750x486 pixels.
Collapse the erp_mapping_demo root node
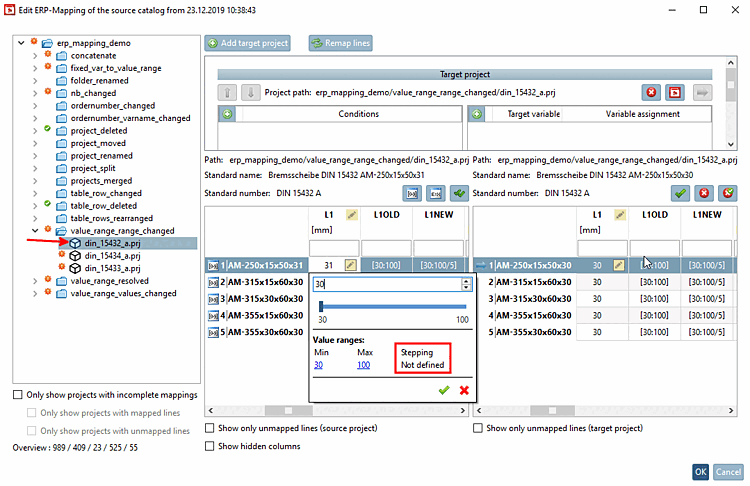point(21,43)
